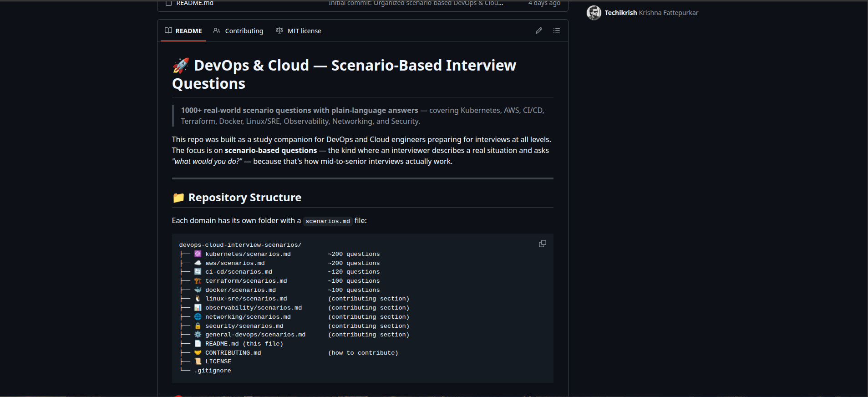Viewport: 868px width, 397px height.
Task: Click the networking globe emoji icon
Action: (x=198, y=317)
